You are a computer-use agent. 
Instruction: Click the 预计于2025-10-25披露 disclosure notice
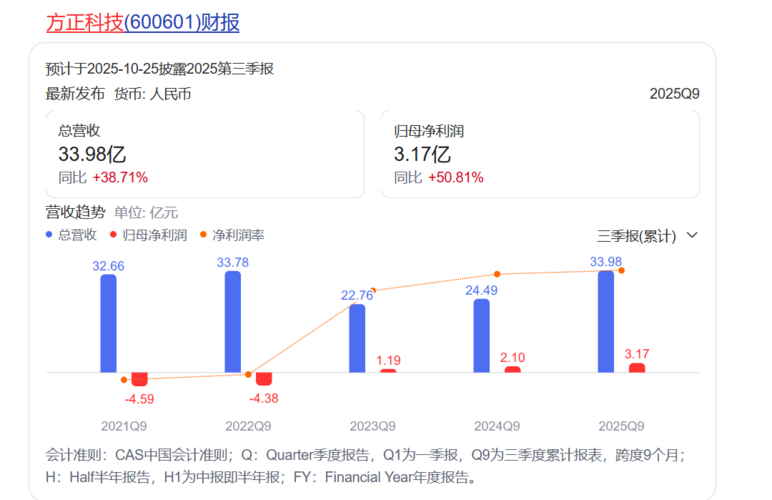coord(160,69)
